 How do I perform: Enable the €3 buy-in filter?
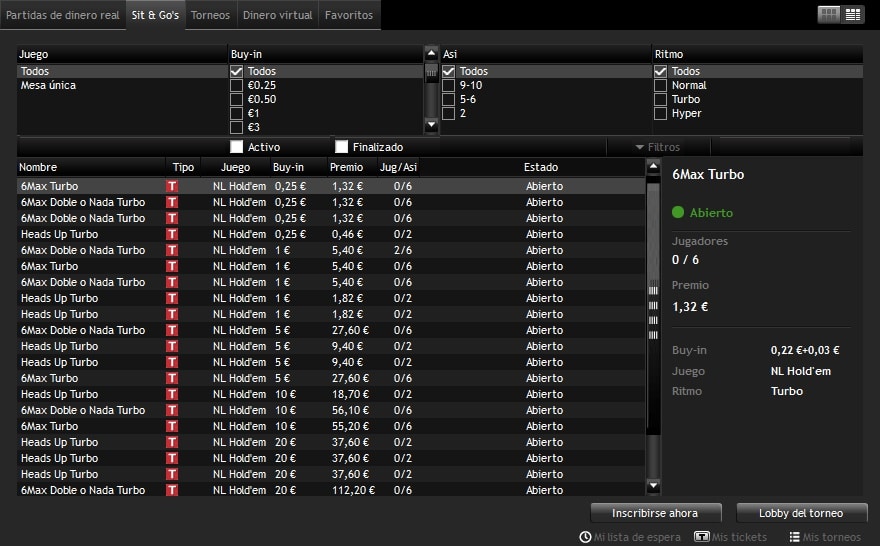click(236, 127)
